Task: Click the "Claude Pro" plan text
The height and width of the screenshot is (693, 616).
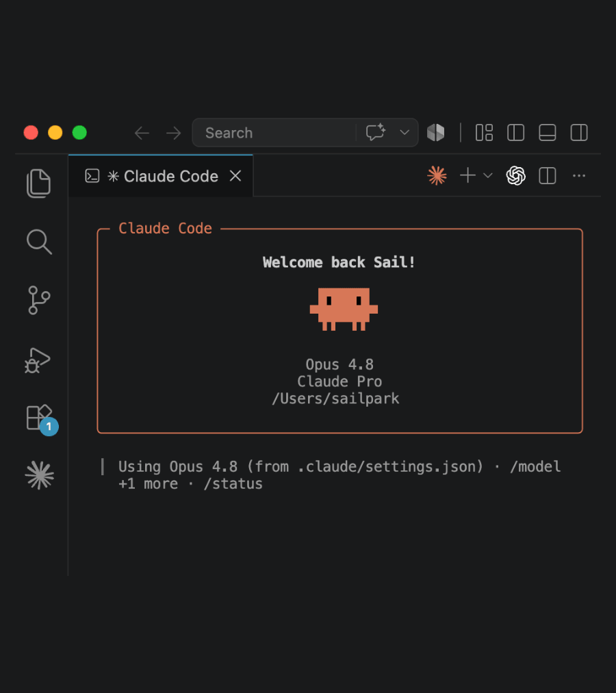Action: point(339,381)
